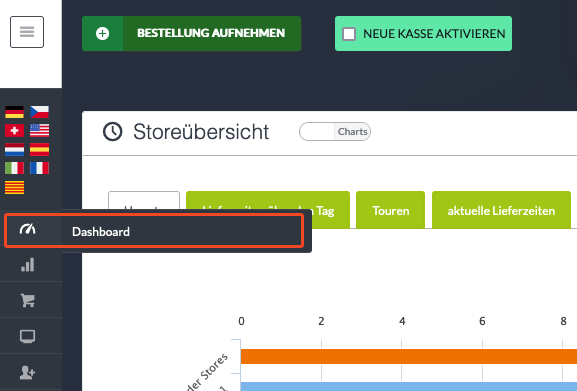Screen dimensions: 577x391
Task: Switch to Spanish via the Spain flag
Action: click(39, 150)
